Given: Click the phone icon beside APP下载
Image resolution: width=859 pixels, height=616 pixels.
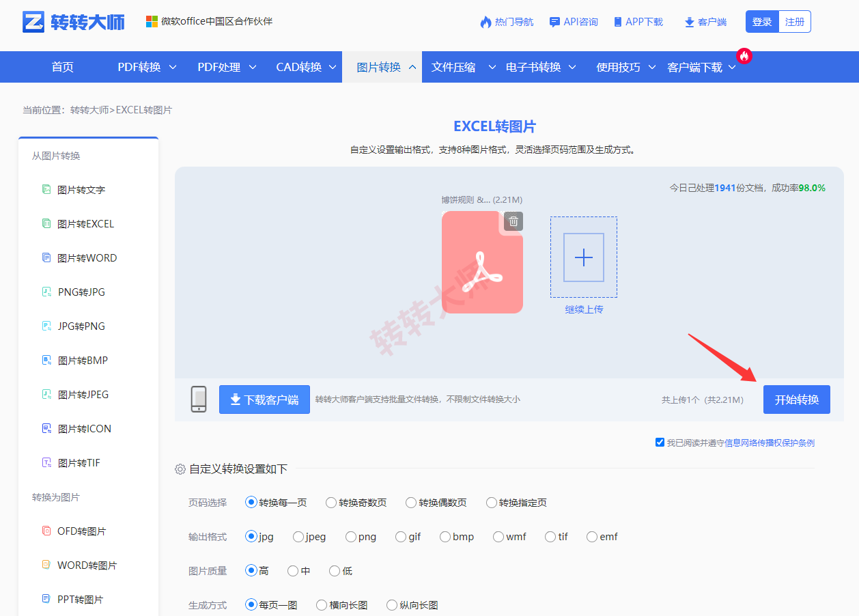Looking at the screenshot, I should pyautogui.click(x=618, y=22).
